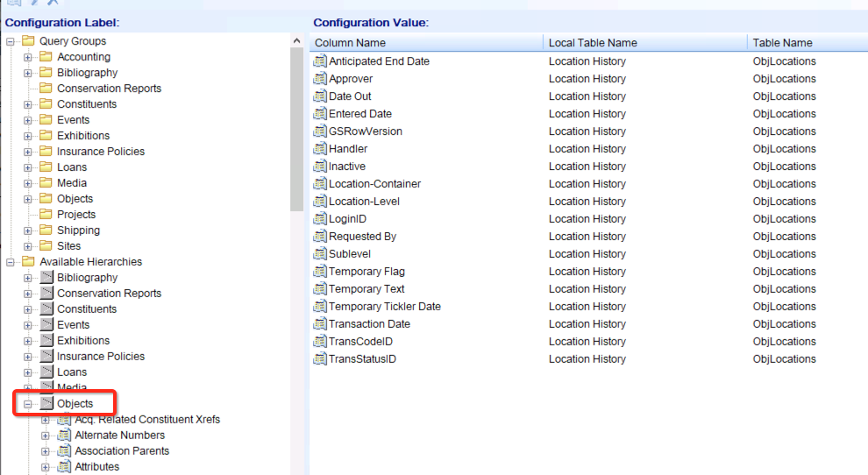The height and width of the screenshot is (475, 868).
Task: Click the Projects folder icon
Action: coord(46,214)
